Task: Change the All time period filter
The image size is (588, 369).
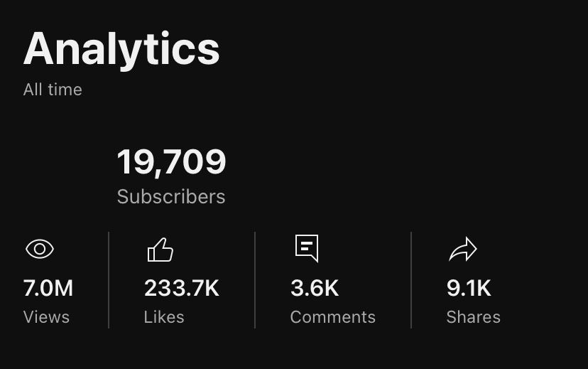Action: (x=53, y=90)
